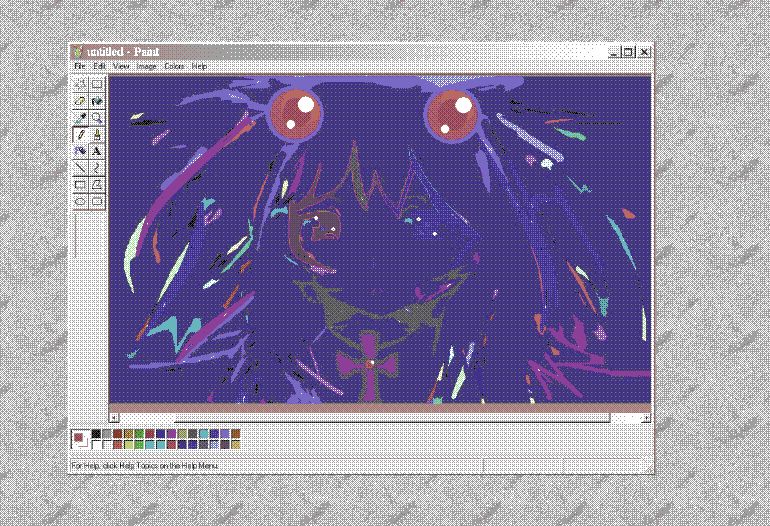Select the straight Line tool
770x526 pixels.
pyautogui.click(x=80, y=167)
